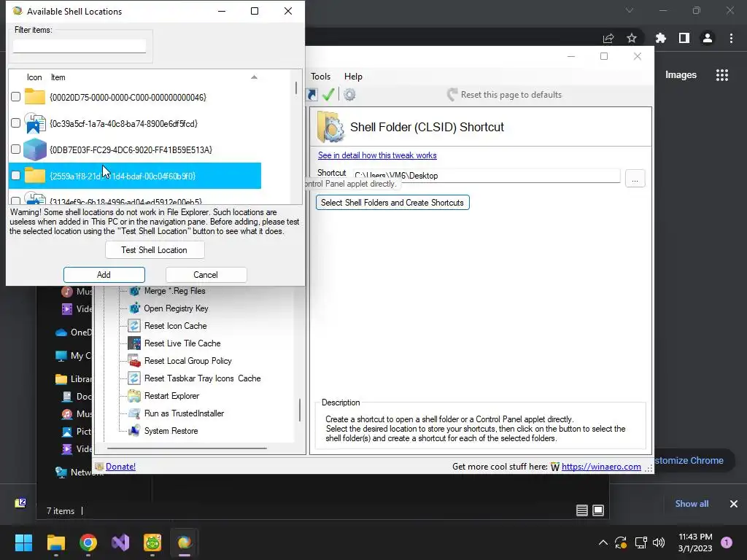The image size is (747, 560).
Task: Click folder icon in highlighted {2559a1f8...} row
Action: tap(35, 175)
